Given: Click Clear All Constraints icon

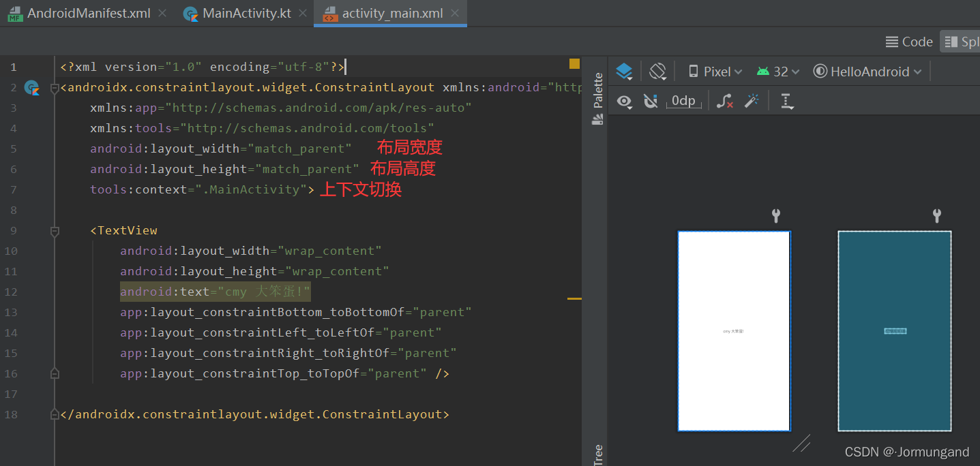Looking at the screenshot, I should (x=725, y=102).
